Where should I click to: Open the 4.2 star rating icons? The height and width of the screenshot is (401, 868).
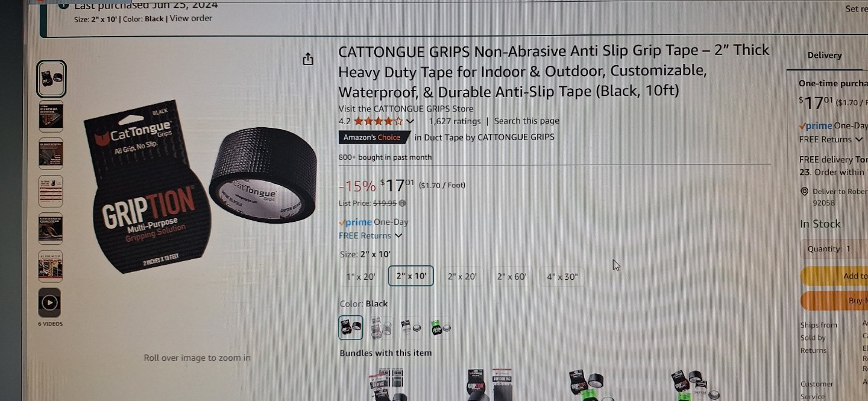click(379, 121)
